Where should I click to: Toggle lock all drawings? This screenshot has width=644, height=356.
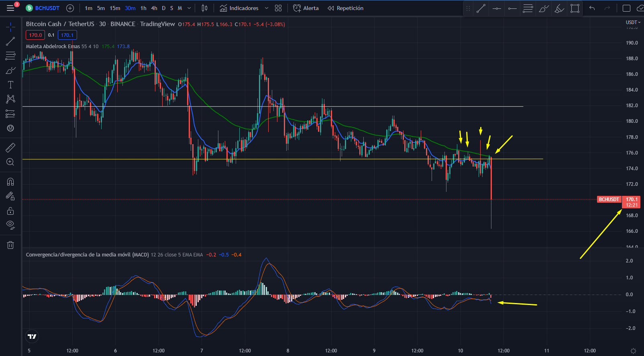click(10, 211)
